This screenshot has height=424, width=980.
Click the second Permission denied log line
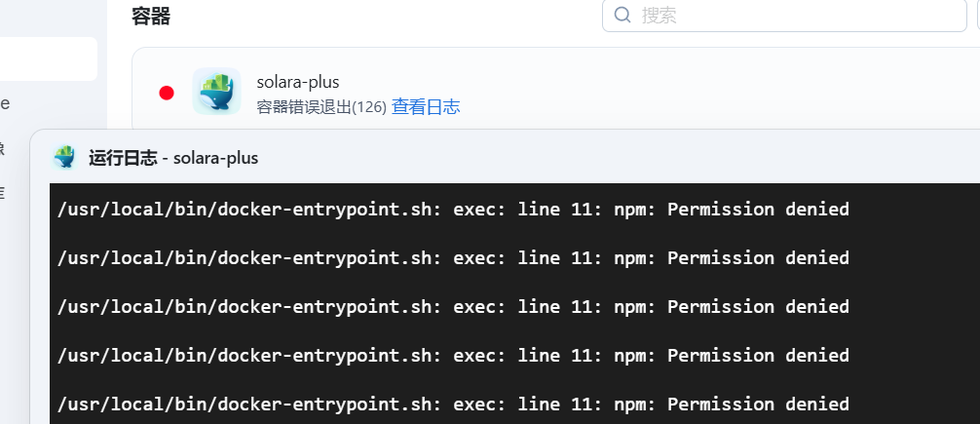click(x=453, y=257)
